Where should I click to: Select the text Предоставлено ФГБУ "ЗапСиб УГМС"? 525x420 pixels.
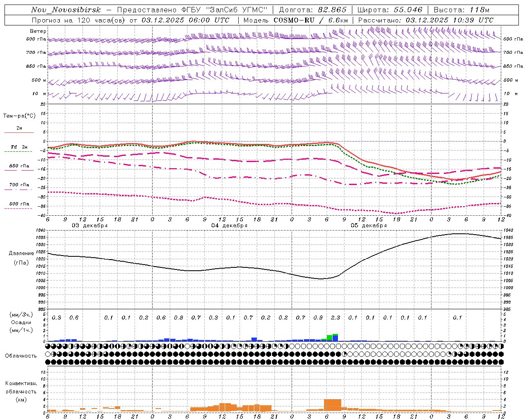click(x=192, y=10)
